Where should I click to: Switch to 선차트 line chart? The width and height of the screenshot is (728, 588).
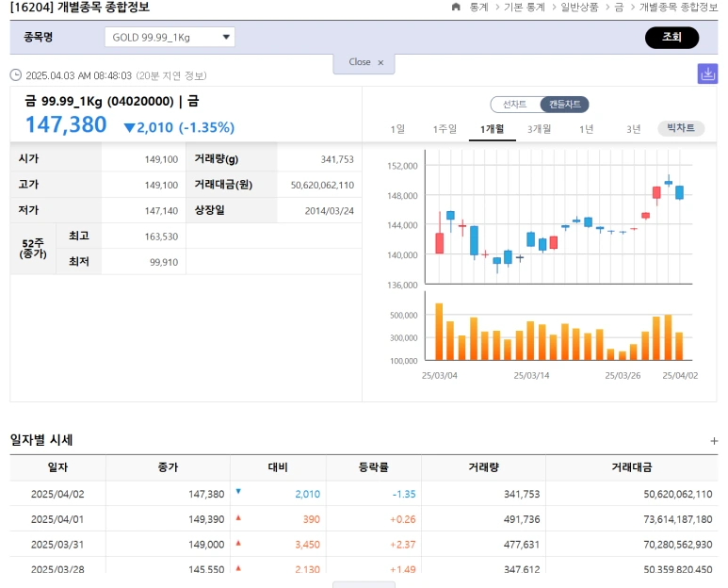515,104
